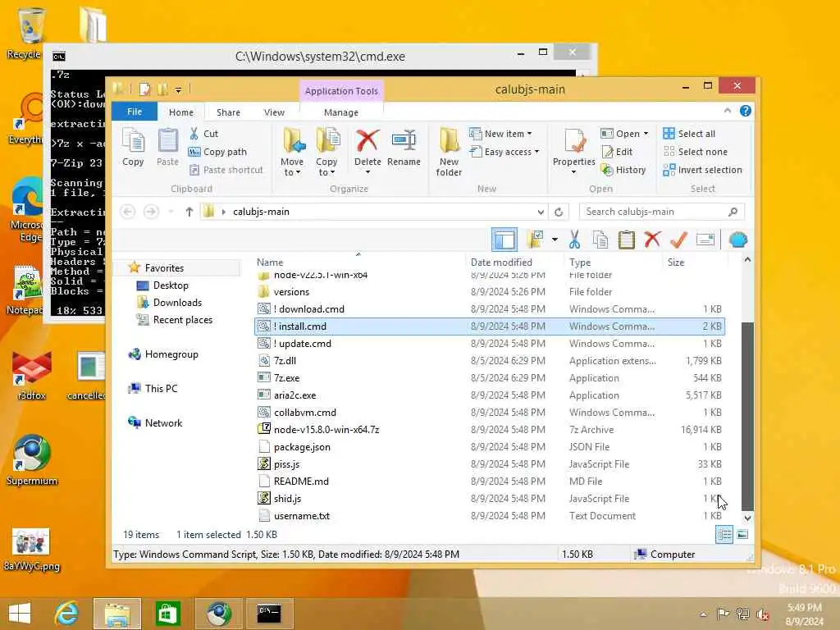Sort by the Type column header

click(613, 262)
